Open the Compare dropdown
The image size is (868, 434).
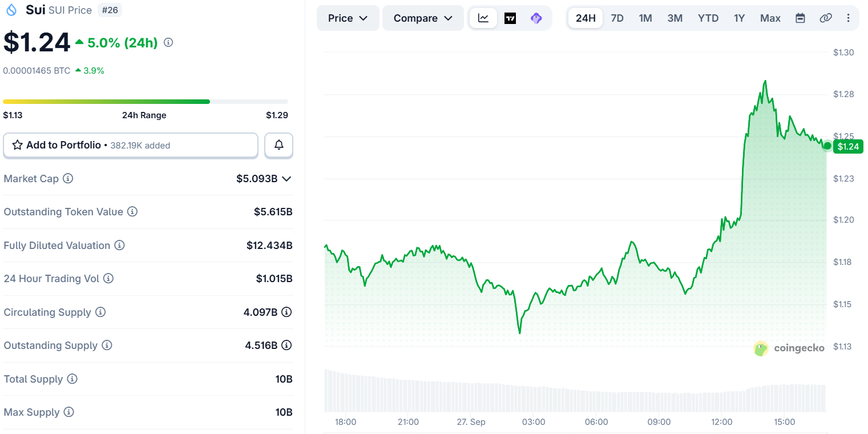pyautogui.click(x=423, y=18)
